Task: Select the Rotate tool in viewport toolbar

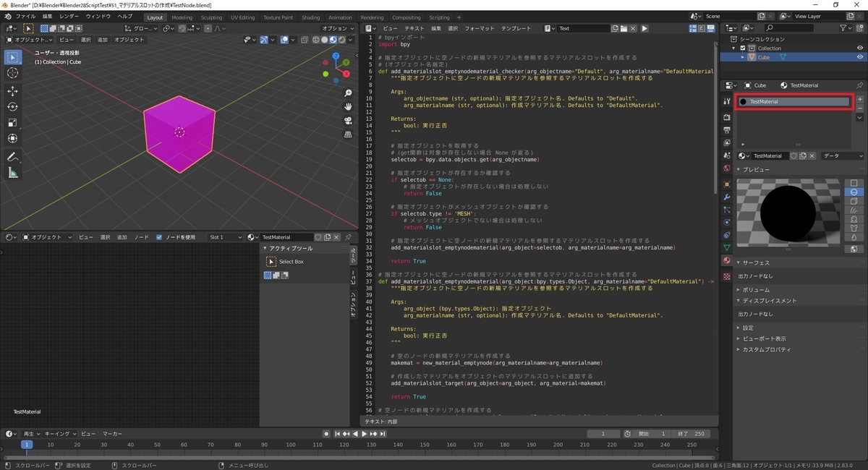Action: coord(13,106)
